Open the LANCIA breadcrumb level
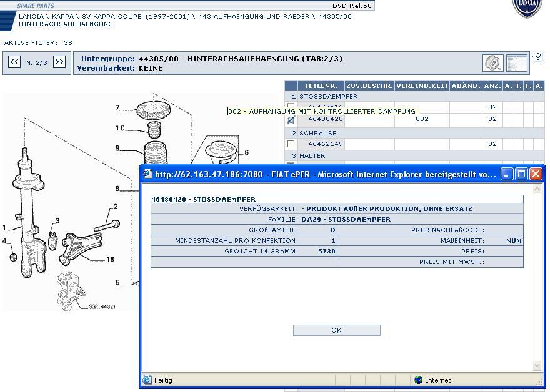This screenshot has height=392, width=550. pos(31,16)
